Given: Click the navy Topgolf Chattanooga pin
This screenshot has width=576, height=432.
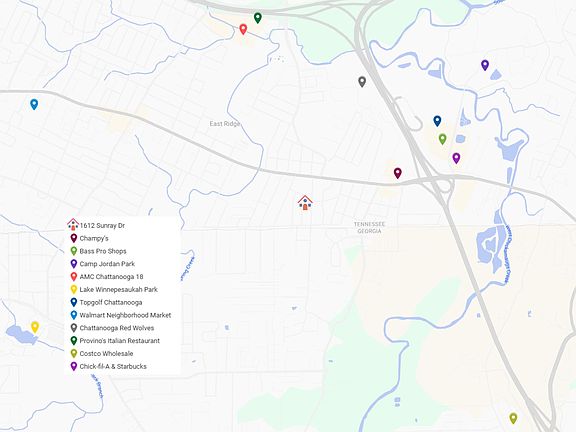Looking at the screenshot, I should (x=437, y=121).
